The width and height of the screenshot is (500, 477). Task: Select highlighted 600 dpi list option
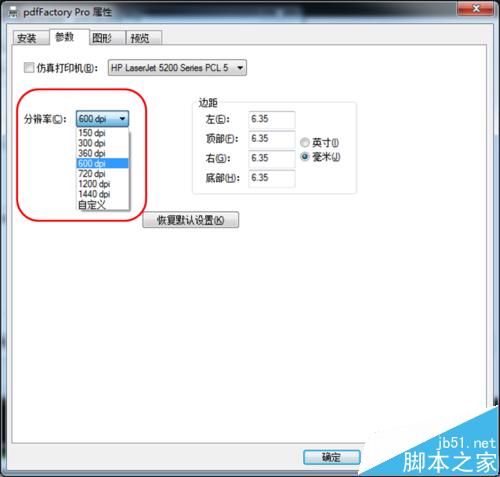pos(102,163)
